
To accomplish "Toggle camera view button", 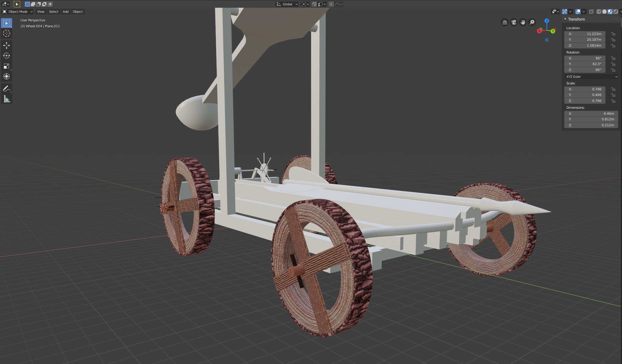I will click(x=514, y=22).
